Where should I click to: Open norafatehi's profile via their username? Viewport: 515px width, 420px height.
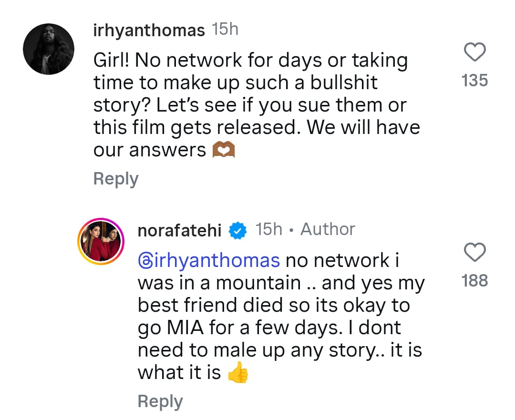[179, 229]
